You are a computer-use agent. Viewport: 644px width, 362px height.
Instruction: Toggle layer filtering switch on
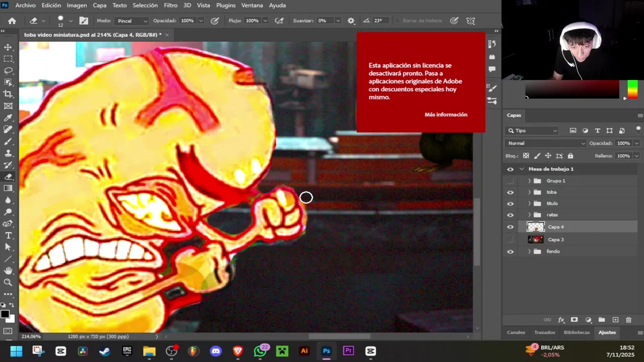tap(638, 130)
